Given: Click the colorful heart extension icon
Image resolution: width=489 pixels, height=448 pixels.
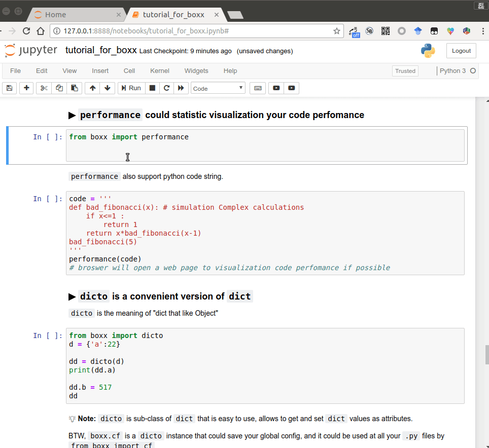Looking at the screenshot, I should (450, 31).
